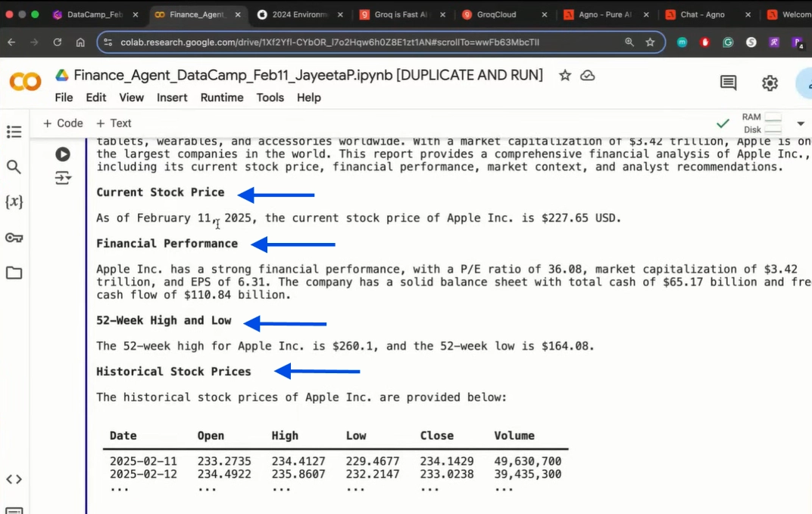Open the Help menu

[x=308, y=98]
